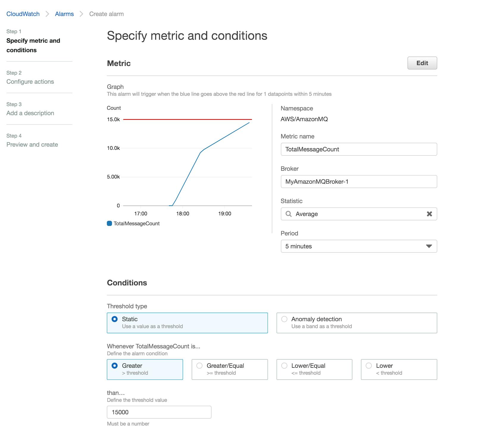Go to CloudWatch breadcrumb link
This screenshot has width=504, height=432.
[x=23, y=14]
